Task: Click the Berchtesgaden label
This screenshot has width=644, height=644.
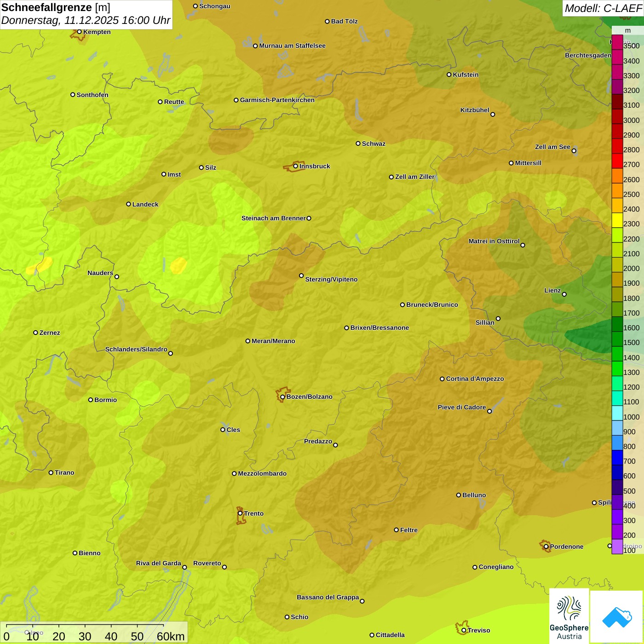Action: 588,55
